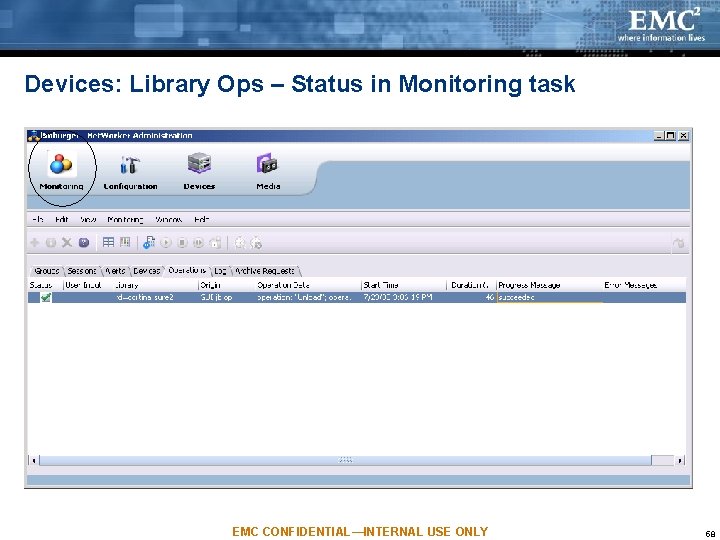Open the Help menu
Viewport: 720px width, 540px height.
[202, 219]
